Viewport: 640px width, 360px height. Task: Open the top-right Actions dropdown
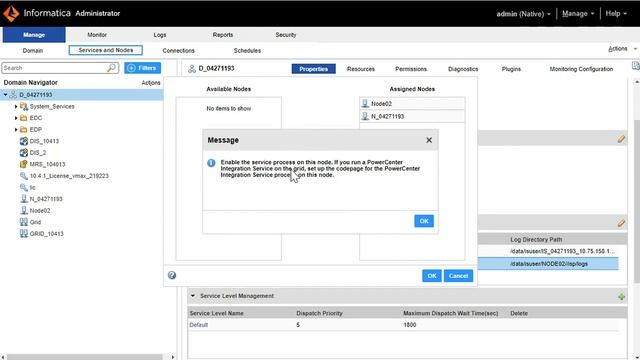point(622,49)
